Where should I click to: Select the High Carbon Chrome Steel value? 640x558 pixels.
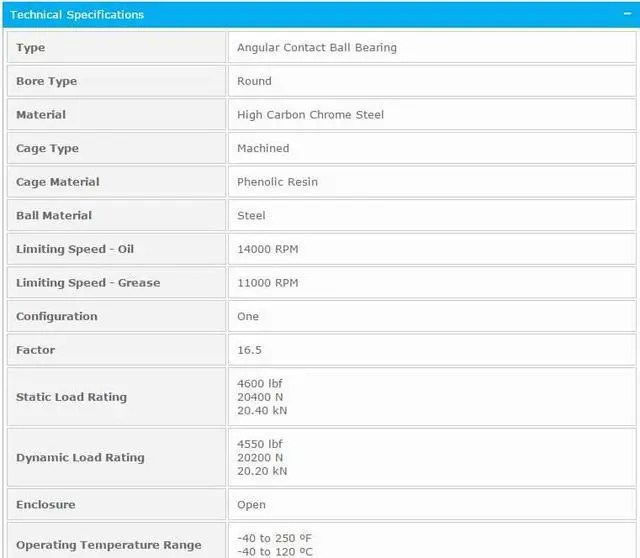click(x=311, y=115)
